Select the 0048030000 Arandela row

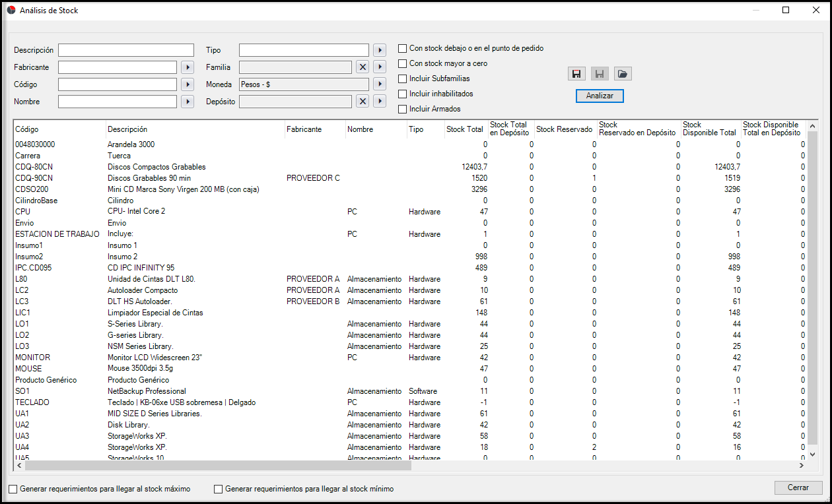(409, 144)
